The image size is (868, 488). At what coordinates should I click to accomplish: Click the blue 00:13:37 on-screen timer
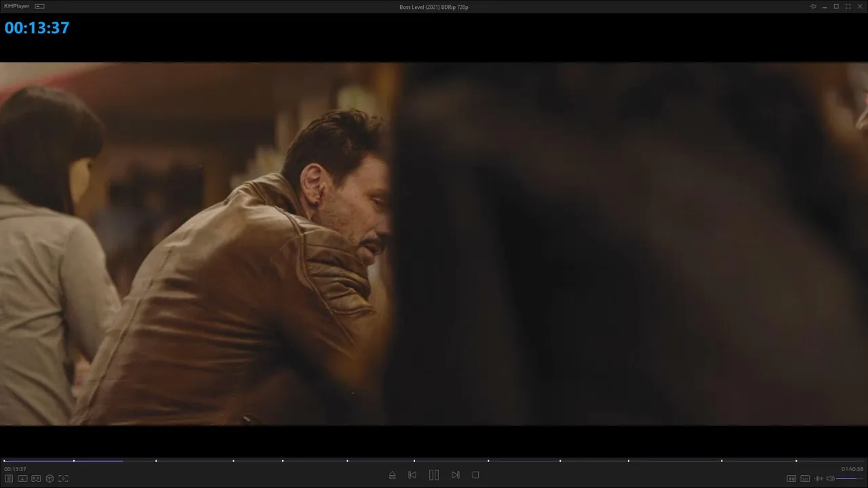pyautogui.click(x=37, y=28)
